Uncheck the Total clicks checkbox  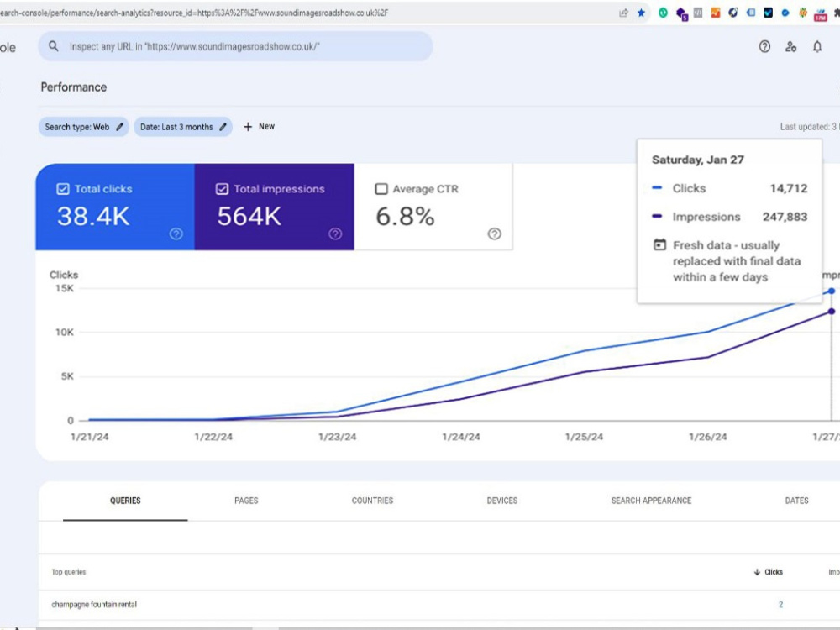coord(63,189)
